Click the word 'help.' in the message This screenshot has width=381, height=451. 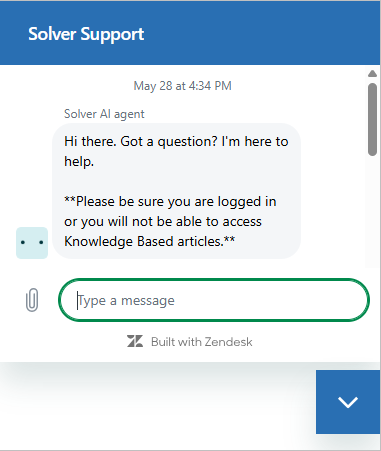pyautogui.click(x=79, y=162)
